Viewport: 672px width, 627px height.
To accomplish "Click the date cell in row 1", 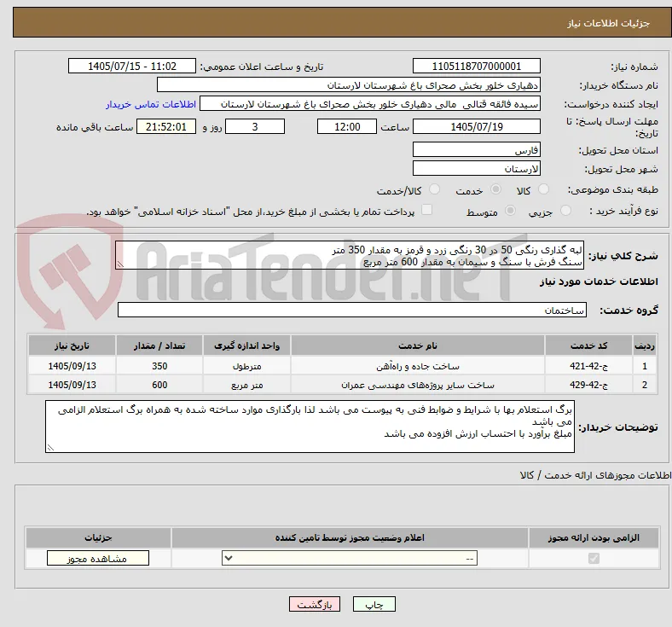I will (x=72, y=366).
